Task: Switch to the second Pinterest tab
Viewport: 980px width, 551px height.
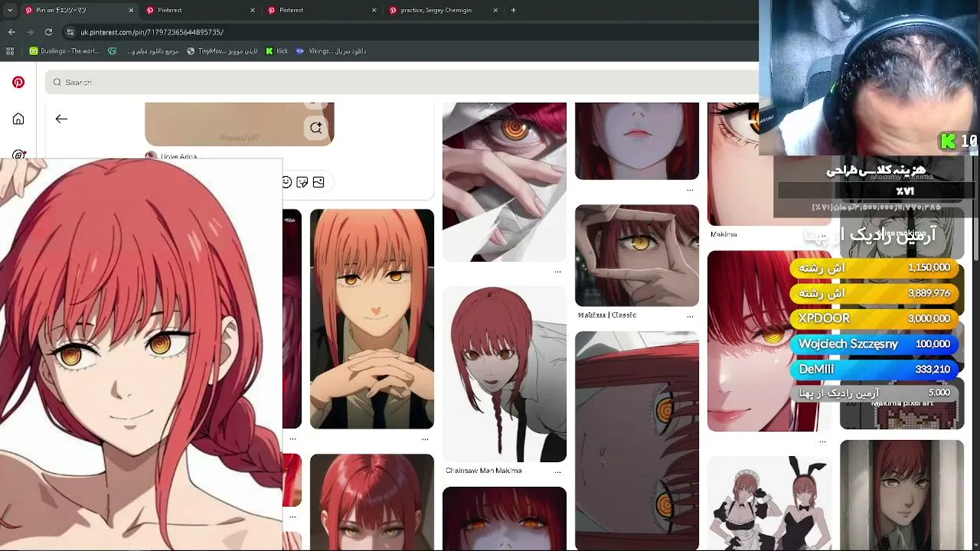Action: [201, 10]
